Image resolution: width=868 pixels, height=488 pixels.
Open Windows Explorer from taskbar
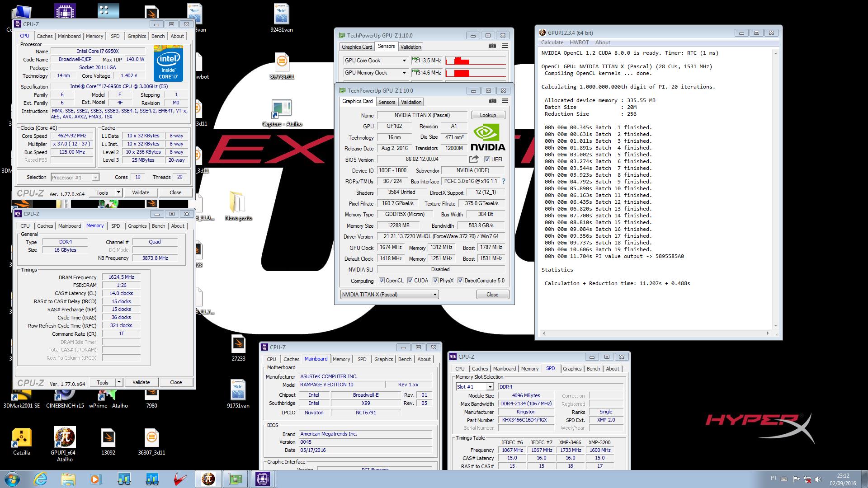pos(68,479)
